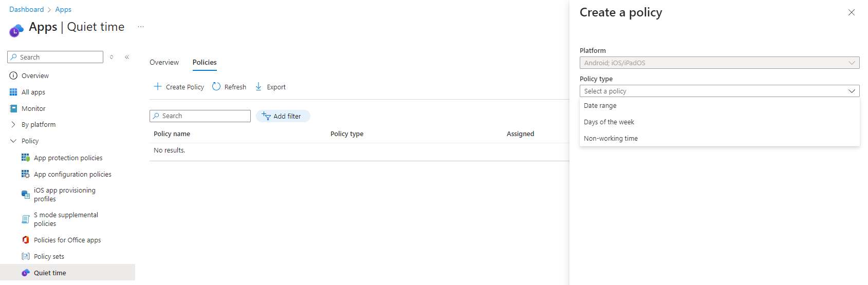868x285 pixels.
Task: Collapse the sidebar with double-chevron icon
Action: point(127,57)
